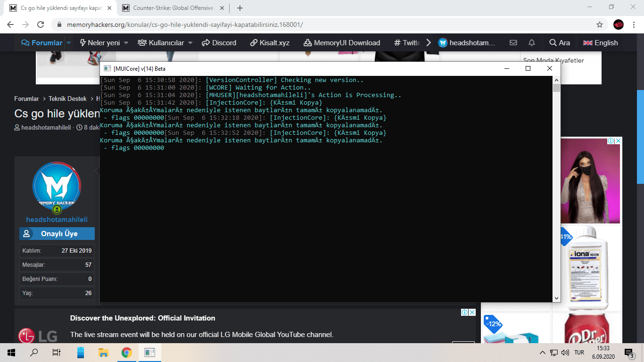Close the Cs go hile yüklendi tab
This screenshot has height=362, width=644.
pos(110,8)
